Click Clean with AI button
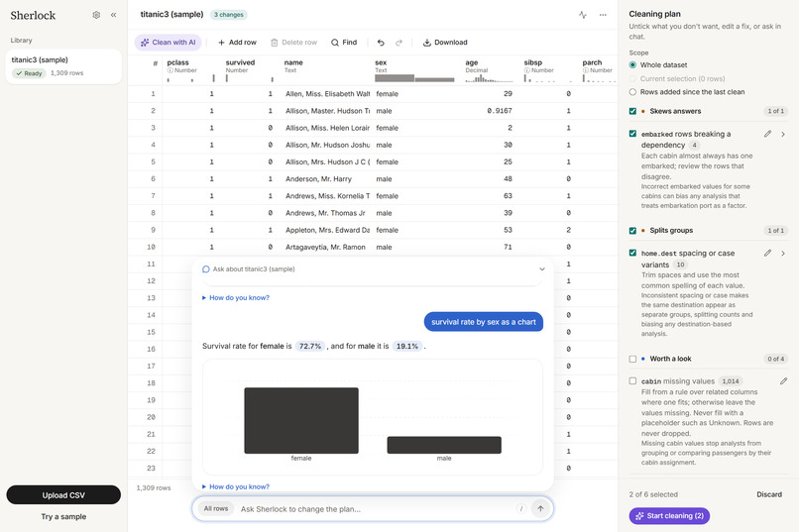 [x=169, y=43]
